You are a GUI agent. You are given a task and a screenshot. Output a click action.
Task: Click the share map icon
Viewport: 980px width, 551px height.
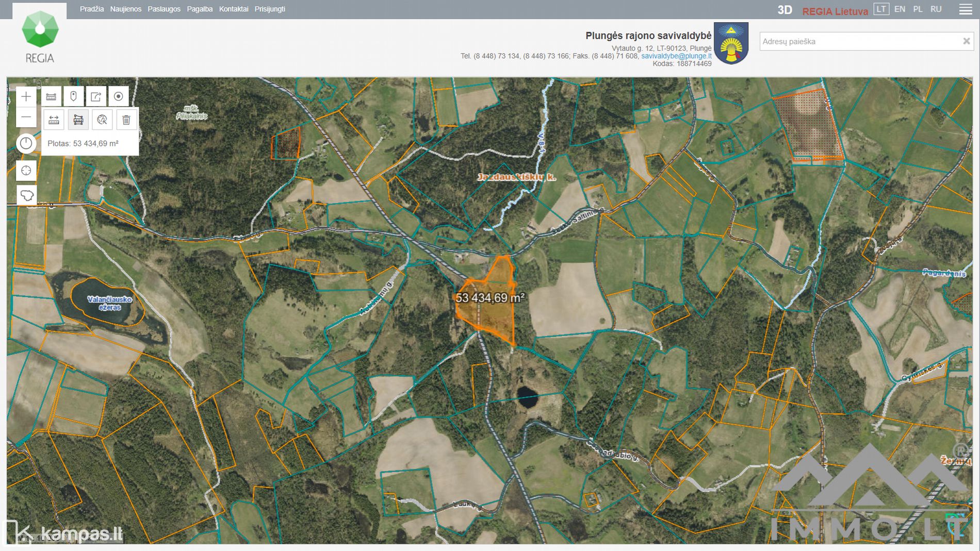(x=96, y=96)
